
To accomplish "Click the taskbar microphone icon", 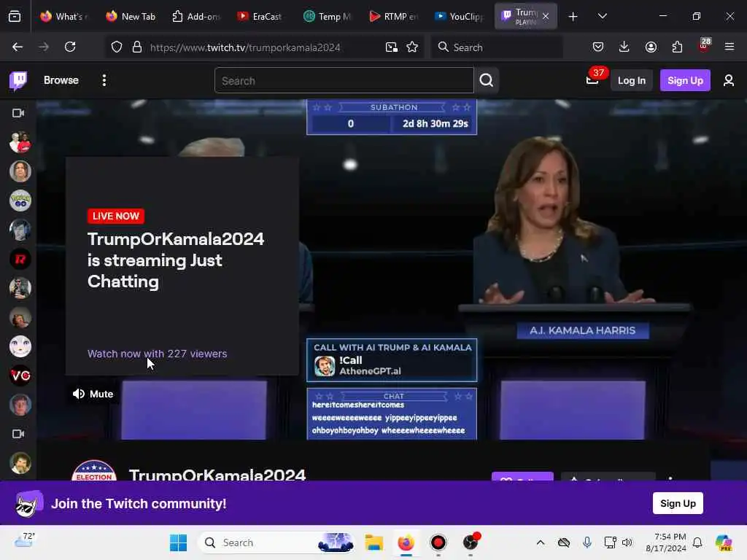I will (587, 542).
